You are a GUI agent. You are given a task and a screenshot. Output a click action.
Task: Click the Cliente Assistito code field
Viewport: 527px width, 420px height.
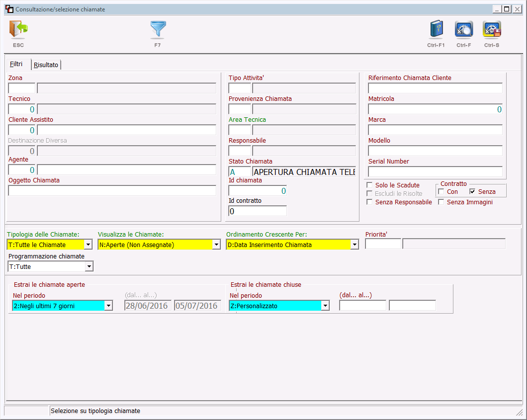22,130
